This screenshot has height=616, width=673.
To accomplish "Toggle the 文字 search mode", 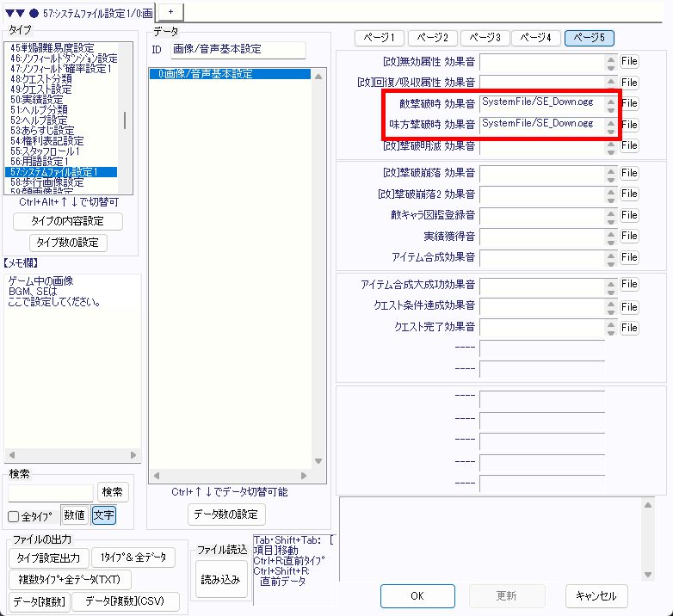I will tap(103, 515).
